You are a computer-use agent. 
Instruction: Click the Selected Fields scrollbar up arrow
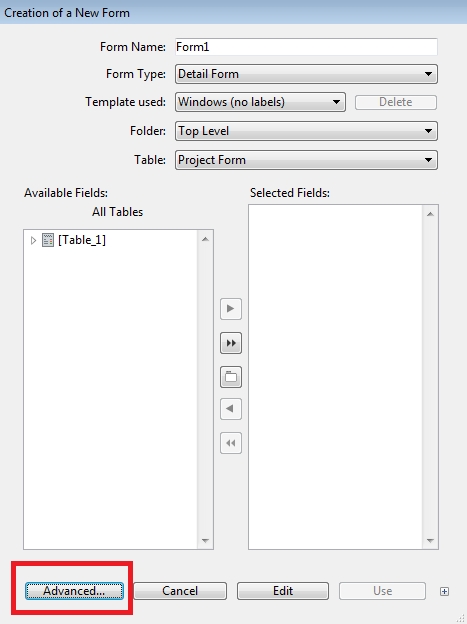pos(430,214)
